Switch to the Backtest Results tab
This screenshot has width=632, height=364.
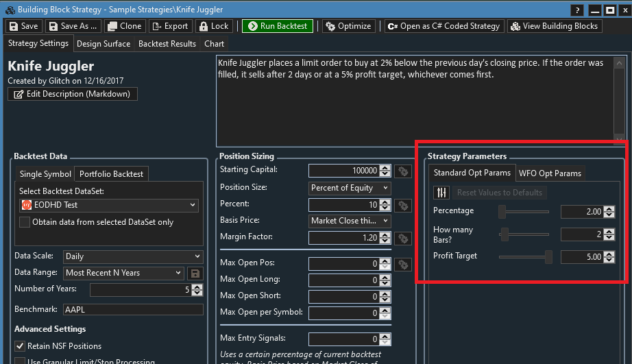[x=167, y=44]
